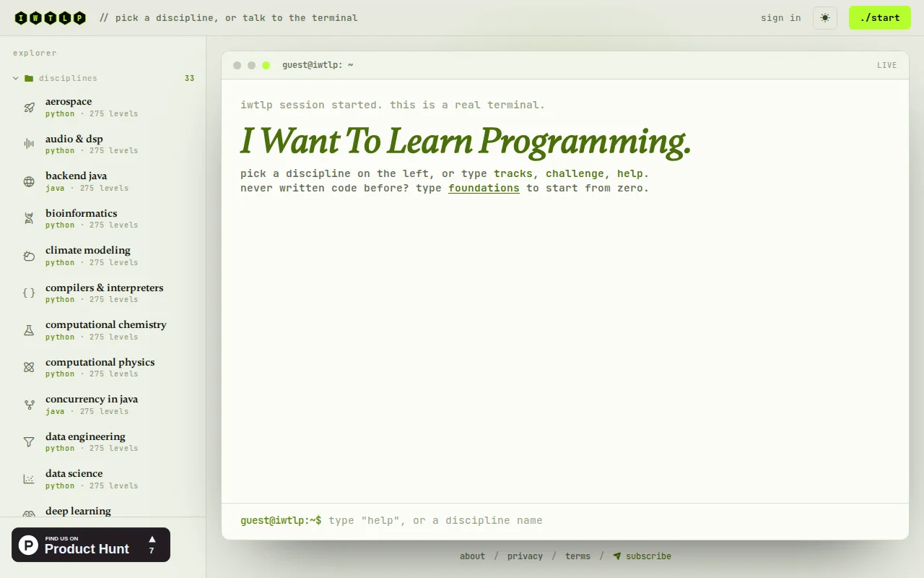Collapse the disciplines folder chevron
The width and height of the screenshot is (924, 578).
pos(16,78)
